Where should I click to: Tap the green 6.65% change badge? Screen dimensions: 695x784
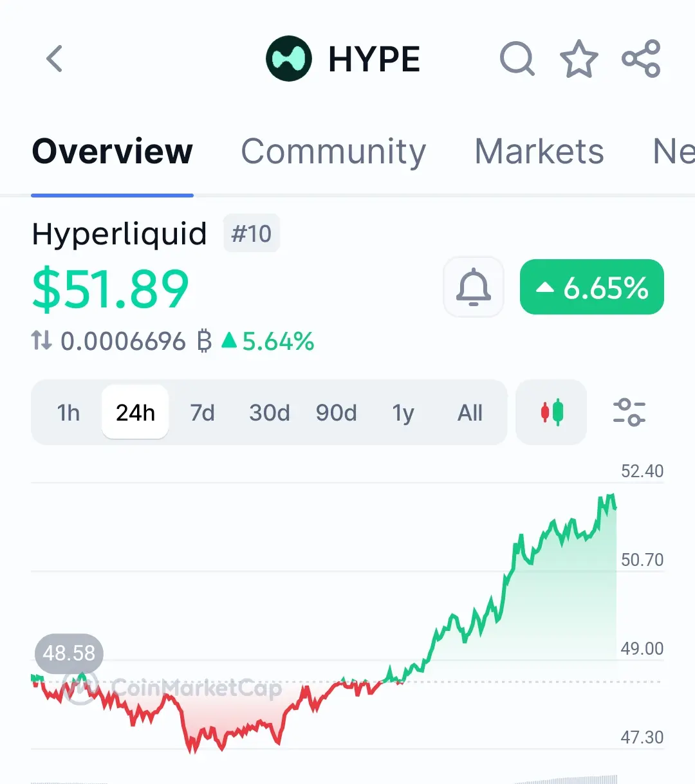click(592, 287)
